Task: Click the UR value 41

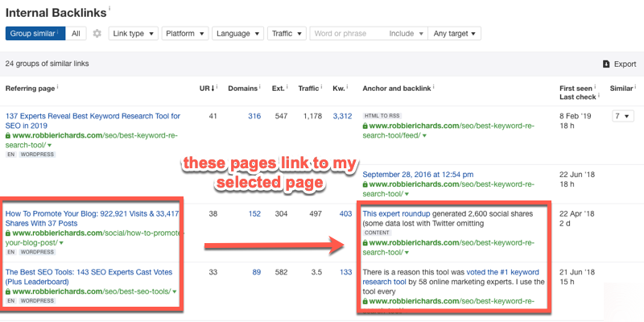Action: pos(213,116)
